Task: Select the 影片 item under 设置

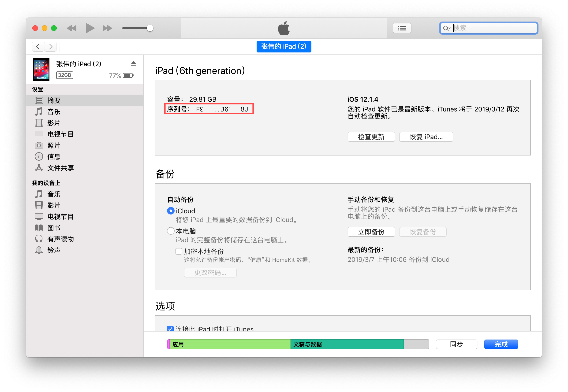Action: click(x=54, y=123)
